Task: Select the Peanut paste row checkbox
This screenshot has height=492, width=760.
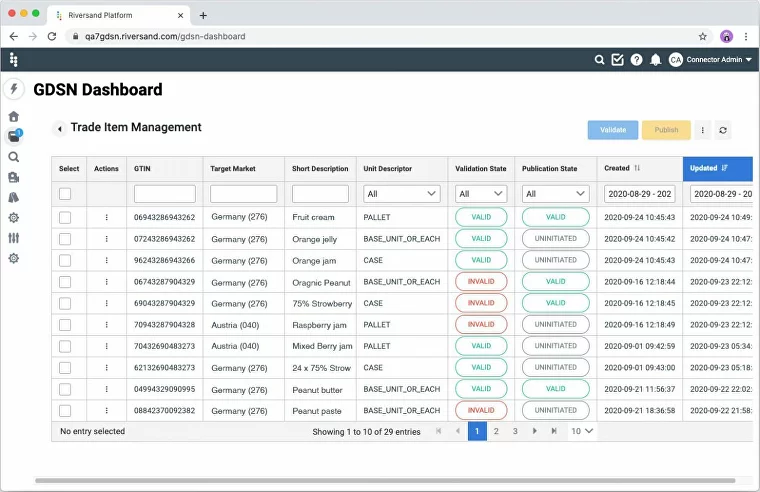Action: pos(65,411)
